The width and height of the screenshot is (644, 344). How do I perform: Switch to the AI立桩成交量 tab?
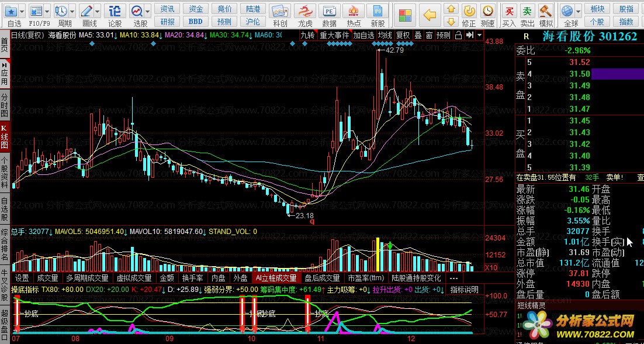tap(276, 278)
